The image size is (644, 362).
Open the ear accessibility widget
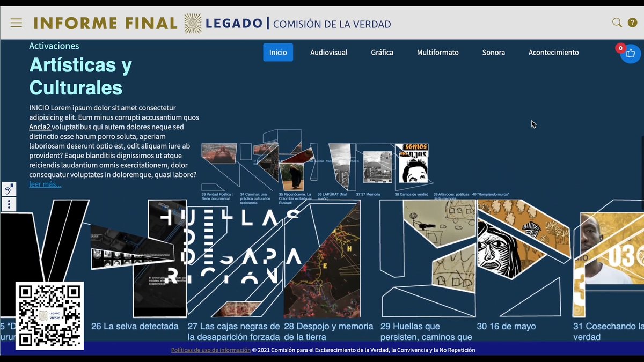[x=9, y=189]
